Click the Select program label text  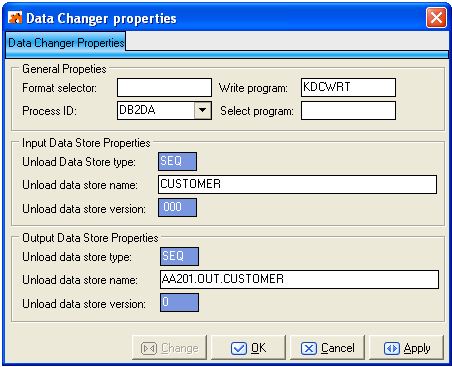click(x=257, y=111)
